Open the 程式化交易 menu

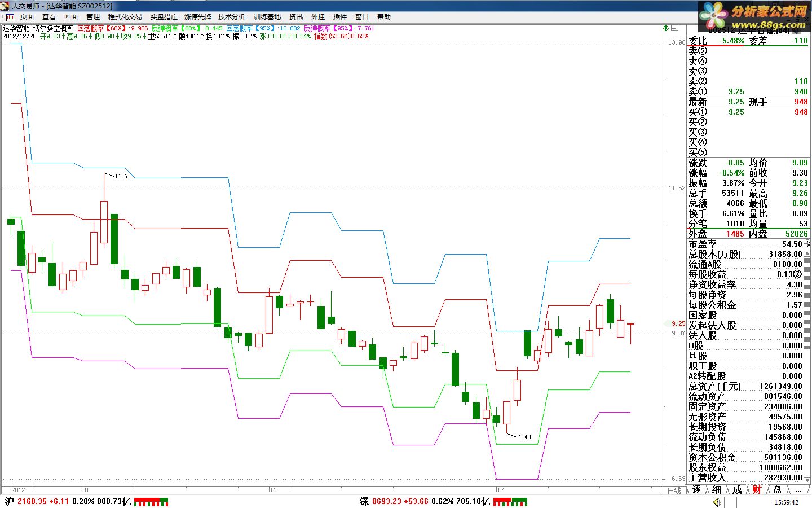(x=125, y=17)
